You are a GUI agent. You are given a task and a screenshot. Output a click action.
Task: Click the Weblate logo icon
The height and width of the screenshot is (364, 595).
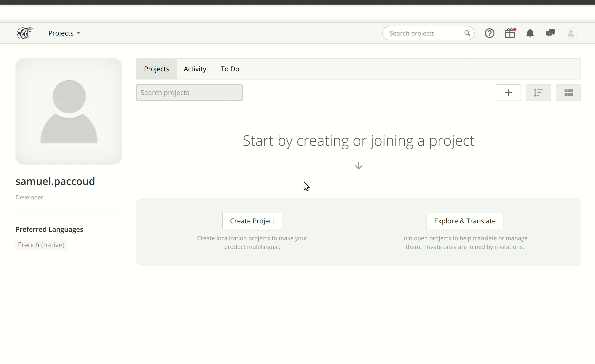(24, 33)
